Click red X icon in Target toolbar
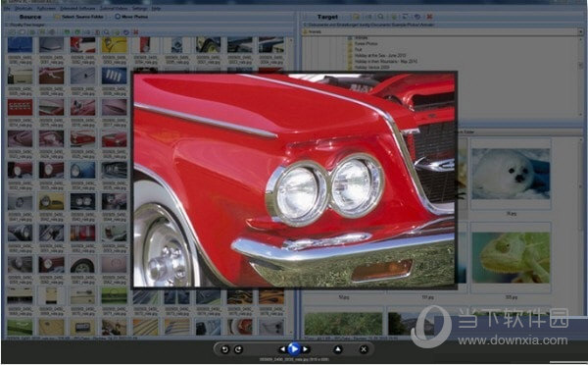 coord(430,17)
